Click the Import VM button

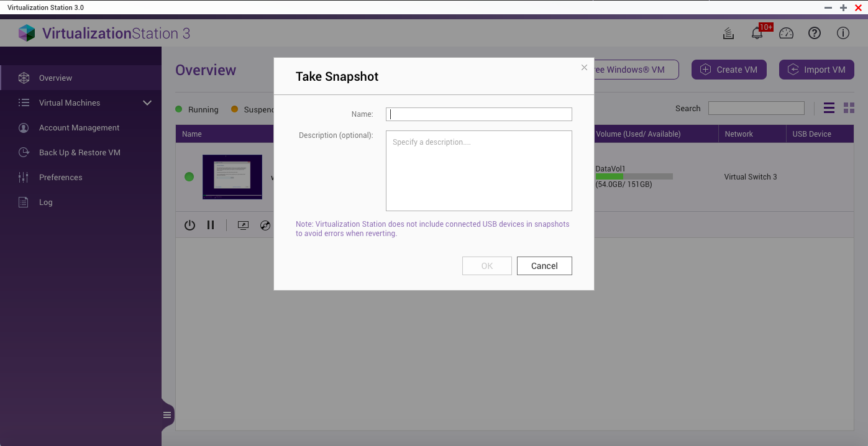tap(816, 70)
